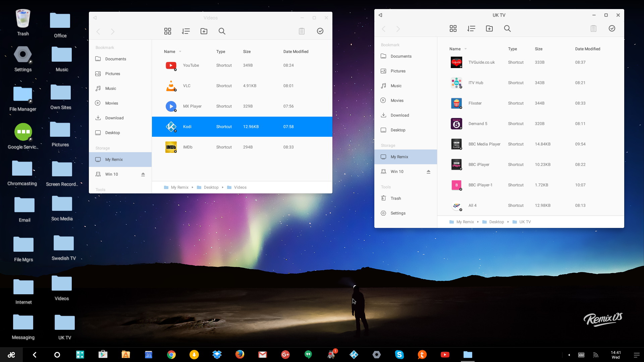Open Settings tool in UK TV sidebar
This screenshot has width=644, height=362.
click(406, 213)
